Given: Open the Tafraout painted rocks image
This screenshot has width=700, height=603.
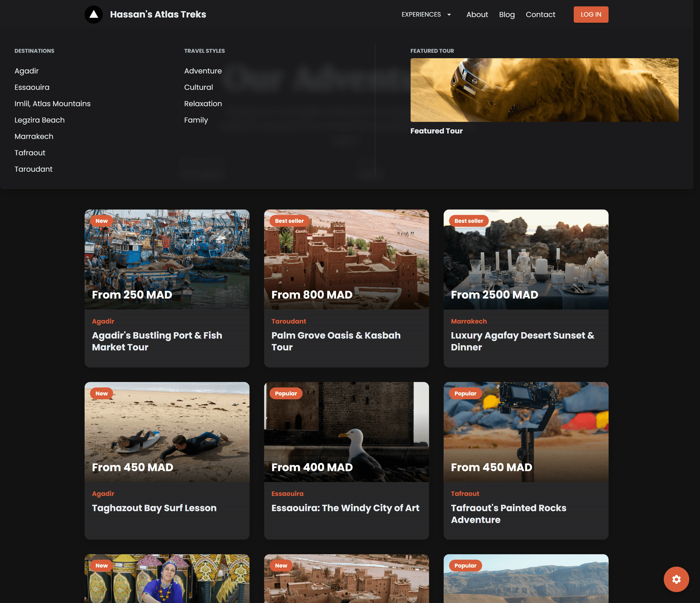Looking at the screenshot, I should click(x=526, y=432).
